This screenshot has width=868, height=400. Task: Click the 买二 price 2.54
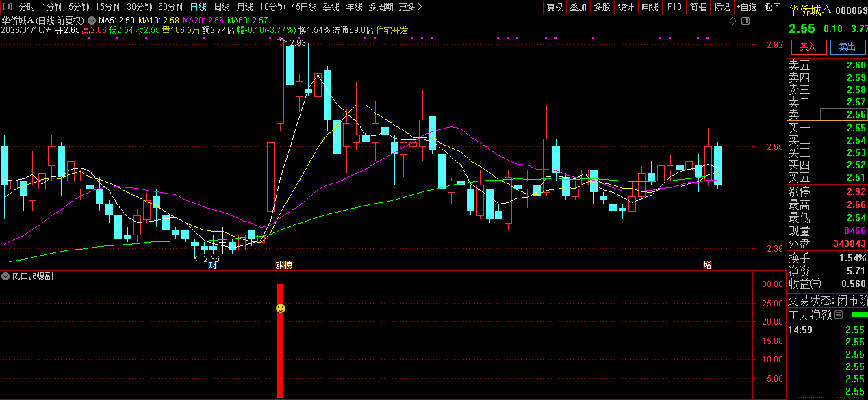click(x=856, y=140)
